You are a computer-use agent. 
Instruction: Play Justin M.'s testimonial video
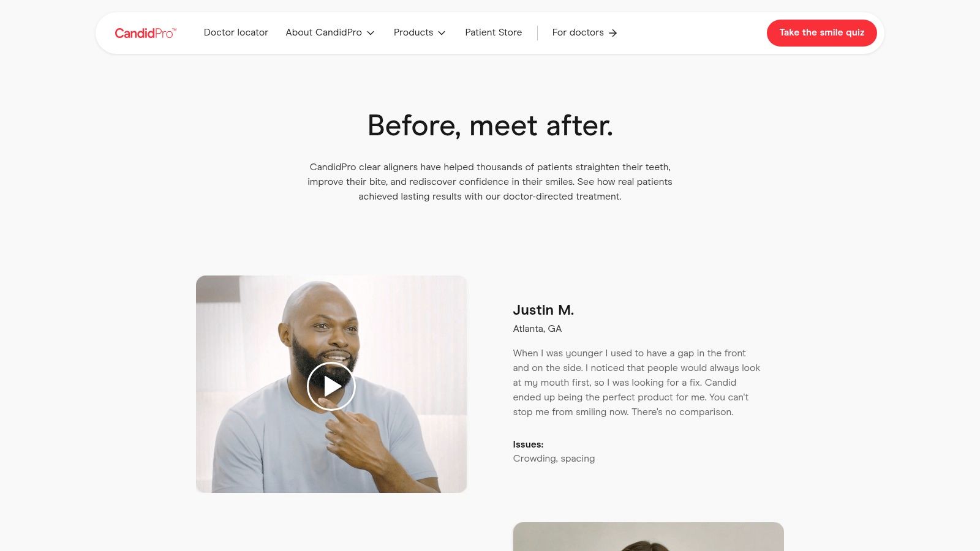[x=331, y=386]
